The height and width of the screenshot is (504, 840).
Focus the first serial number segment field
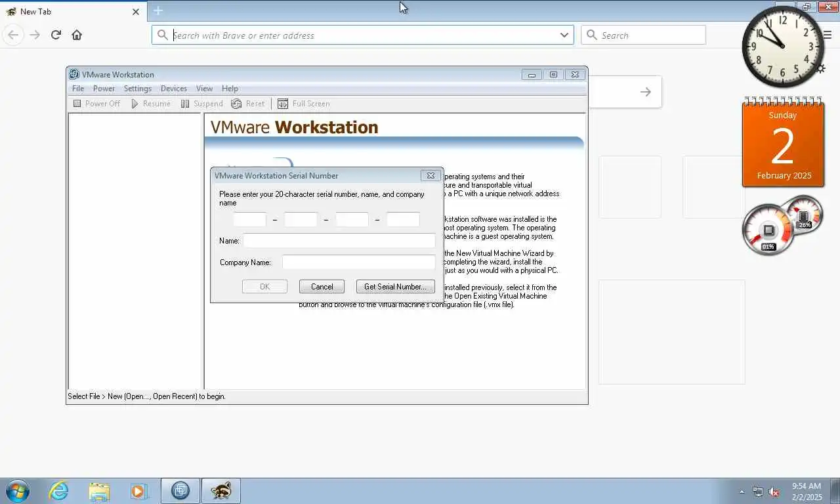(250, 220)
